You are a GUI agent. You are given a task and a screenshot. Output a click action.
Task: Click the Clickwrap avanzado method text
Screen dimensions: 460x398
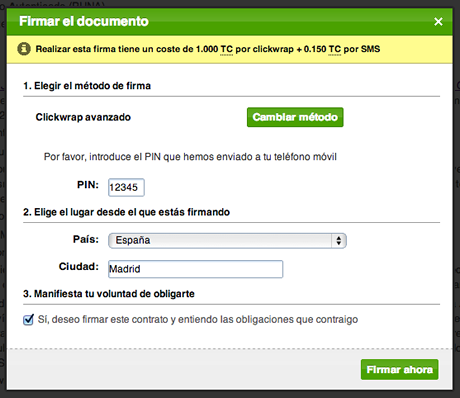point(83,117)
